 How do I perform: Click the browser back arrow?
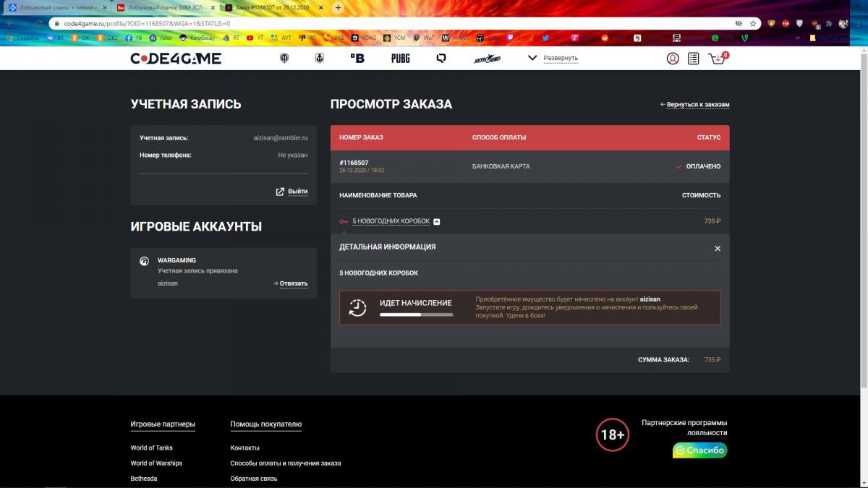pyautogui.click(x=9, y=23)
